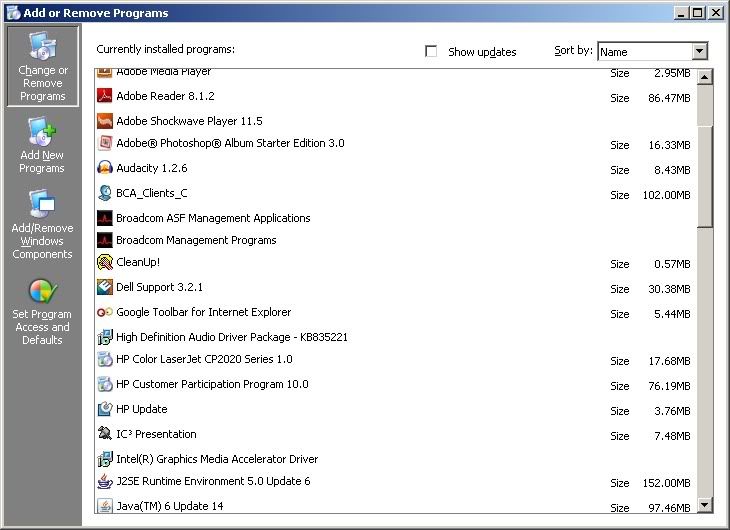Open Add/Remove Windows Components
730x530 pixels.
click(x=42, y=224)
